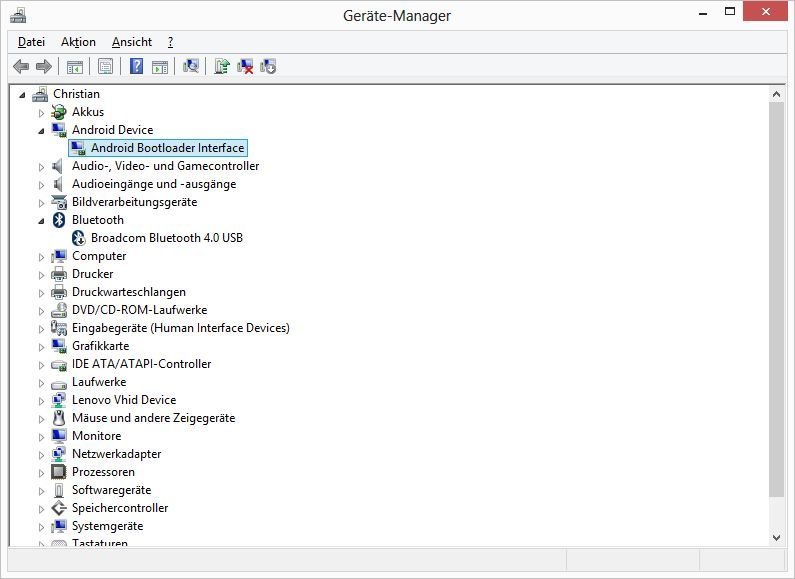Image resolution: width=795 pixels, height=579 pixels.
Task: Click the Speichercontroller icon
Action: (x=59, y=508)
